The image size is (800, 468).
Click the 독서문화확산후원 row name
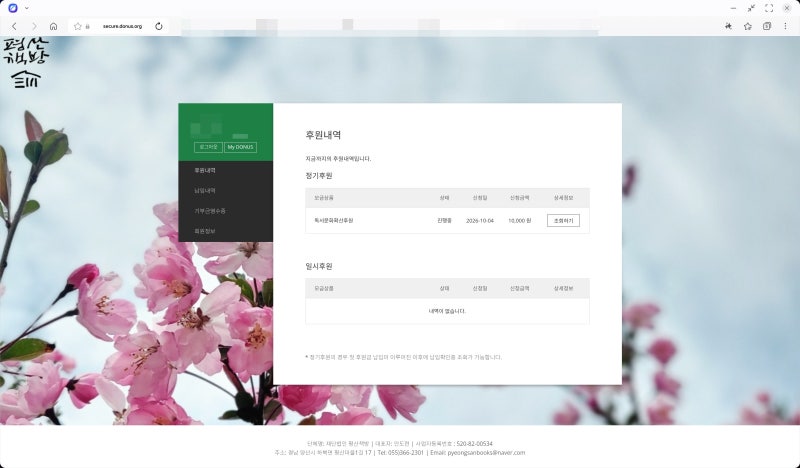(334, 220)
